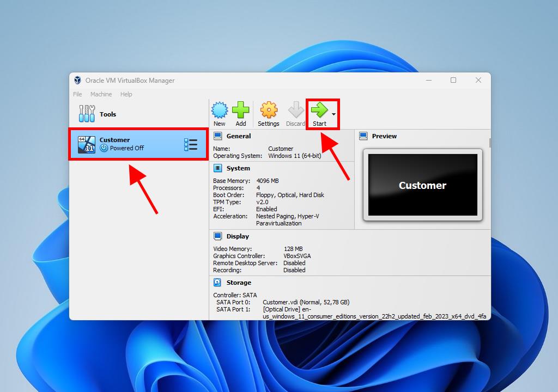Maximize the VirtualBox Manager window
Viewport: 558px width, 392px height.
tap(453, 81)
